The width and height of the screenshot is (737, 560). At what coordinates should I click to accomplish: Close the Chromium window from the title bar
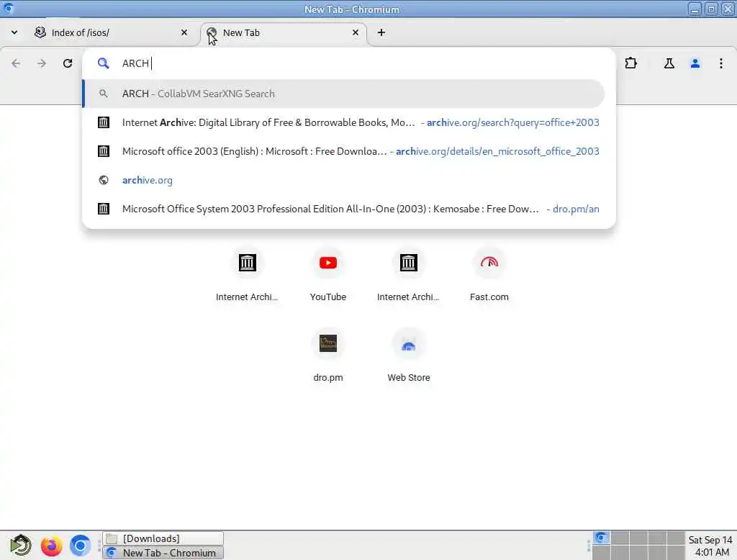pyautogui.click(x=727, y=9)
